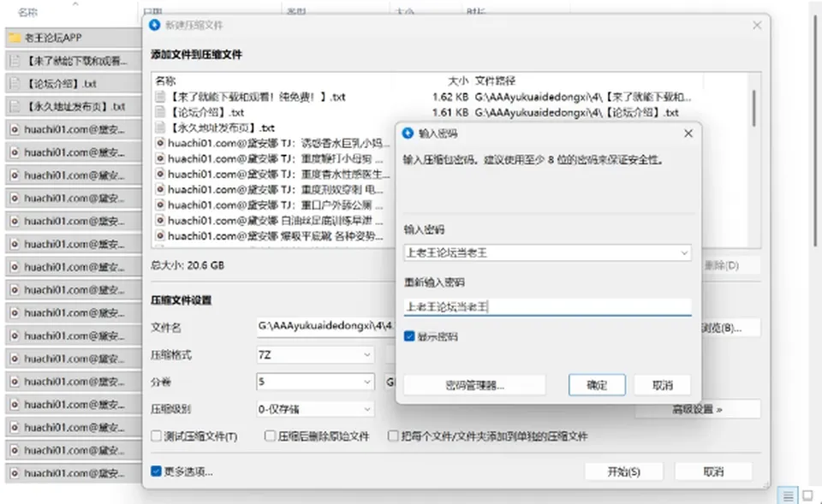Switch Explorer to large thumbnails view icon
This screenshot has height=504, width=822.
pyautogui.click(x=807, y=495)
